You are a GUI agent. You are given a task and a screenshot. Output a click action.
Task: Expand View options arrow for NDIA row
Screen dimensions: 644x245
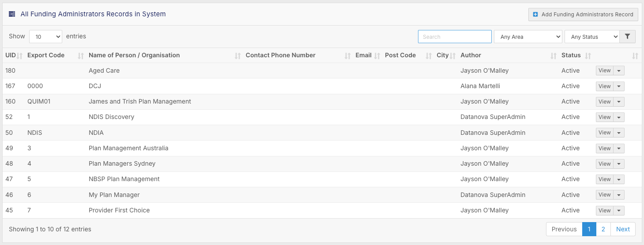point(619,133)
